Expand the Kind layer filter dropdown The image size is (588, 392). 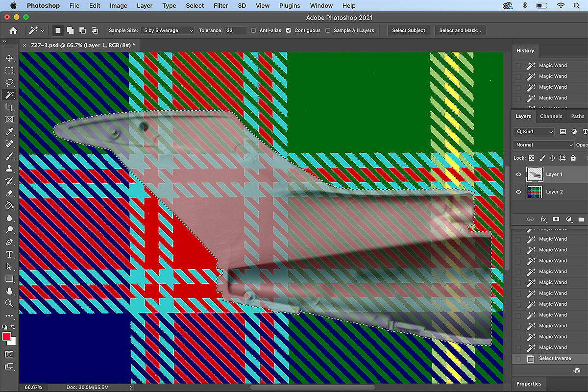(534, 131)
